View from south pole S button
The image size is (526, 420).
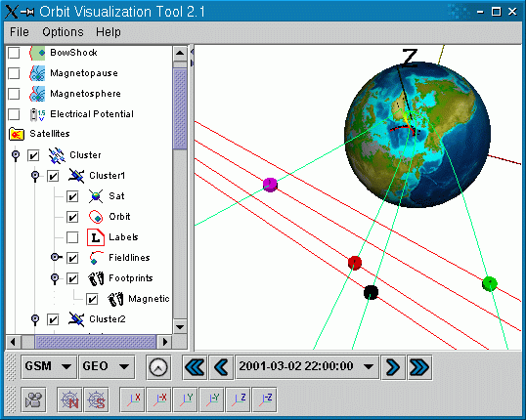[x=96, y=399]
